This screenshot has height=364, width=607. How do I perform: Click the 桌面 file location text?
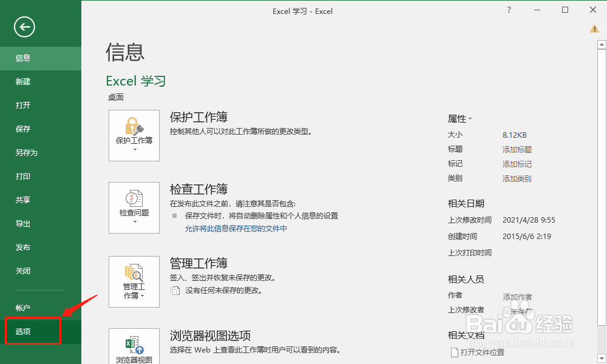[x=116, y=98]
